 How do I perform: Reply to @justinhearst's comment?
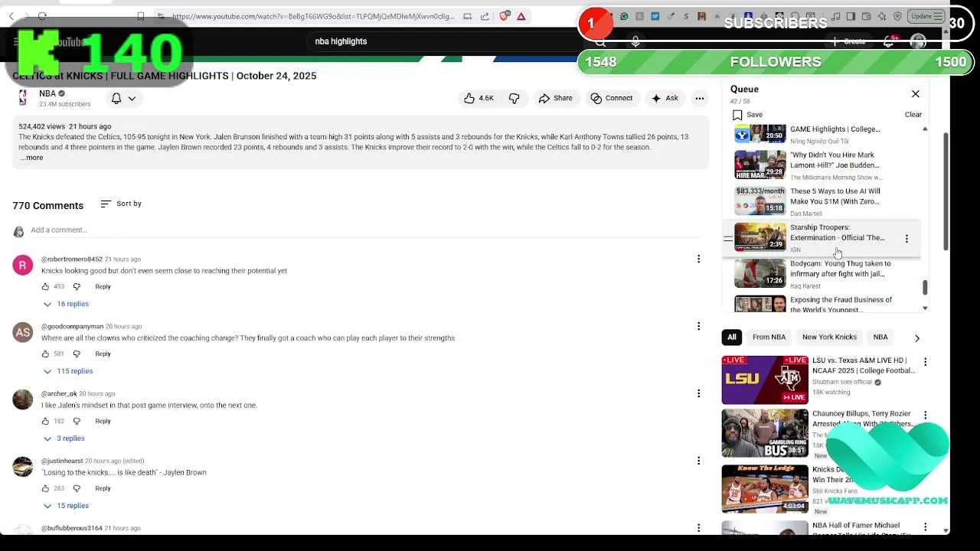103,488
